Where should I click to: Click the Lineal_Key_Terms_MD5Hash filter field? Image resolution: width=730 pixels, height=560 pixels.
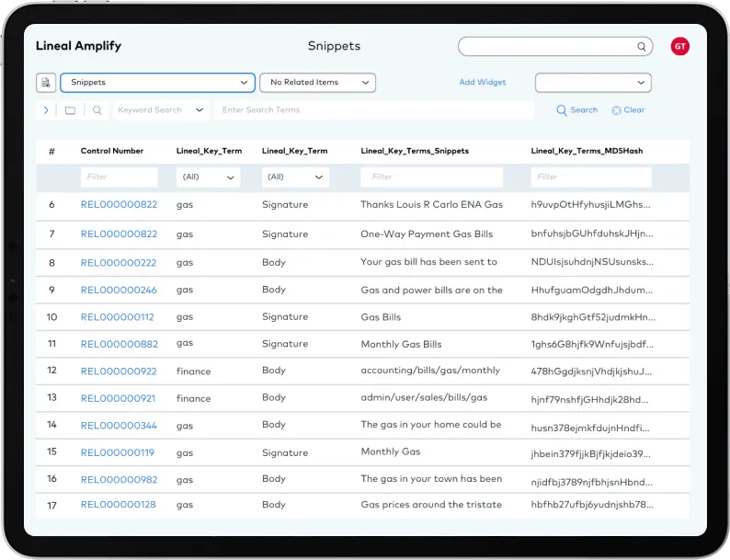[x=592, y=177]
